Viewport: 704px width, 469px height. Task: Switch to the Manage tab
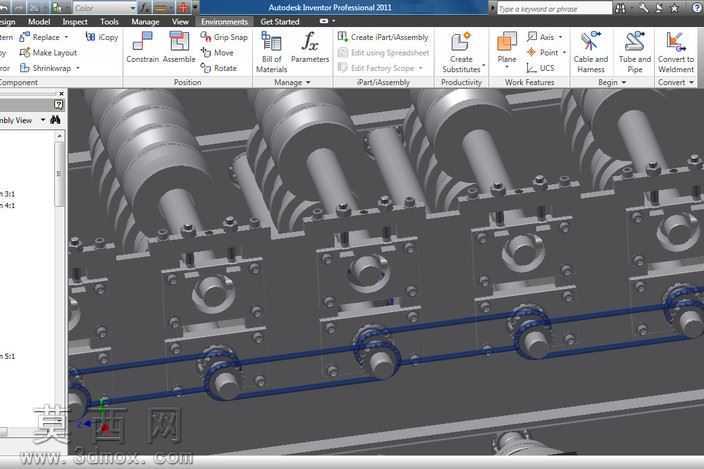click(x=145, y=22)
